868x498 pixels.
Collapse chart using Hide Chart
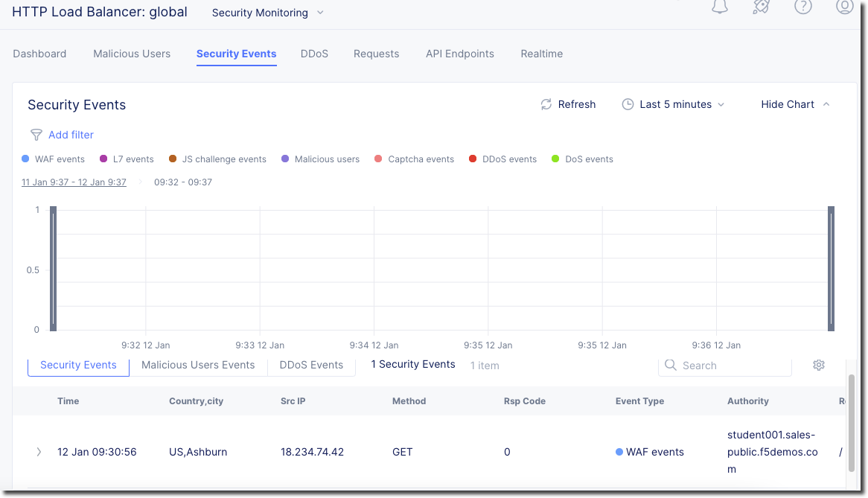click(795, 104)
